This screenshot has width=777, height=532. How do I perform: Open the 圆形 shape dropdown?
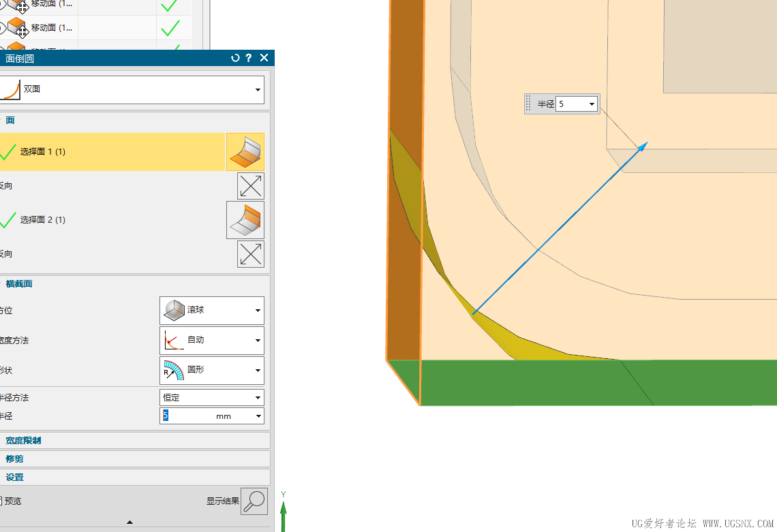pos(211,371)
